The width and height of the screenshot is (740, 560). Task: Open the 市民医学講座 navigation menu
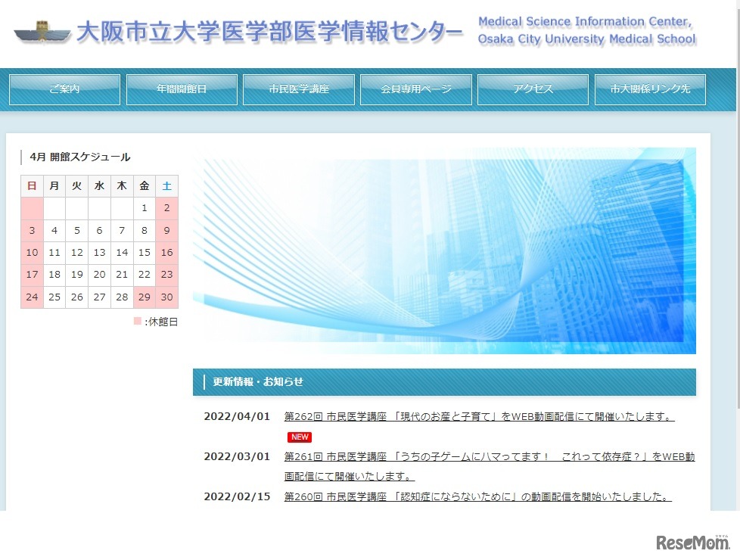coord(298,89)
